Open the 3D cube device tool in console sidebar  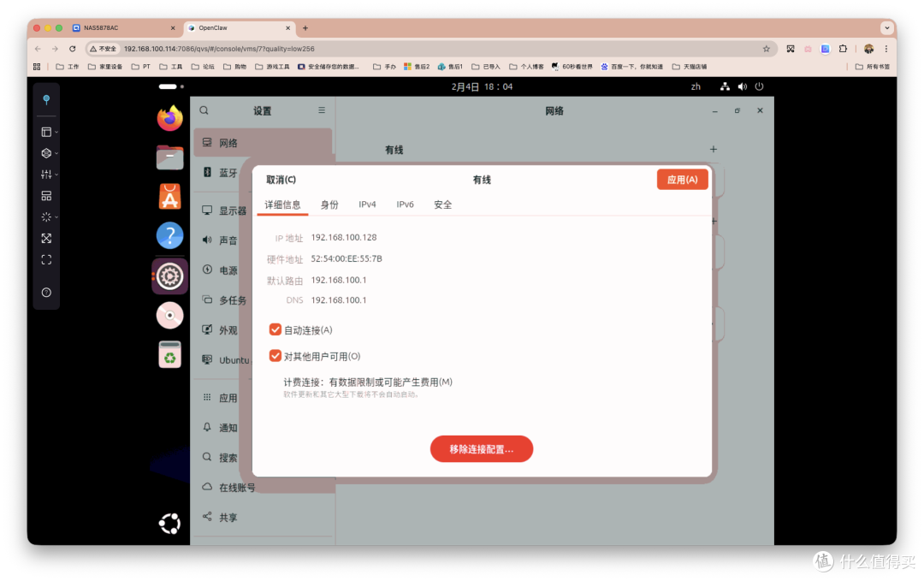pyautogui.click(x=46, y=153)
